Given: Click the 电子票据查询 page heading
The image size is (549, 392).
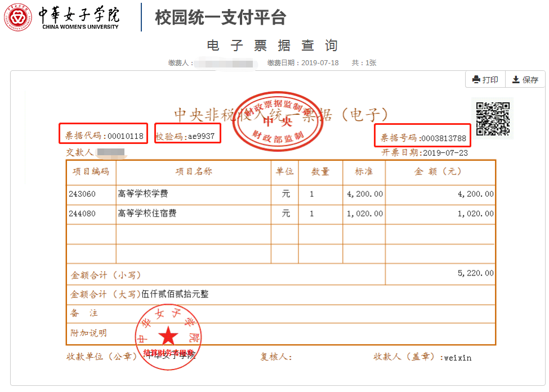Looking at the screenshot, I should pyautogui.click(x=273, y=46).
